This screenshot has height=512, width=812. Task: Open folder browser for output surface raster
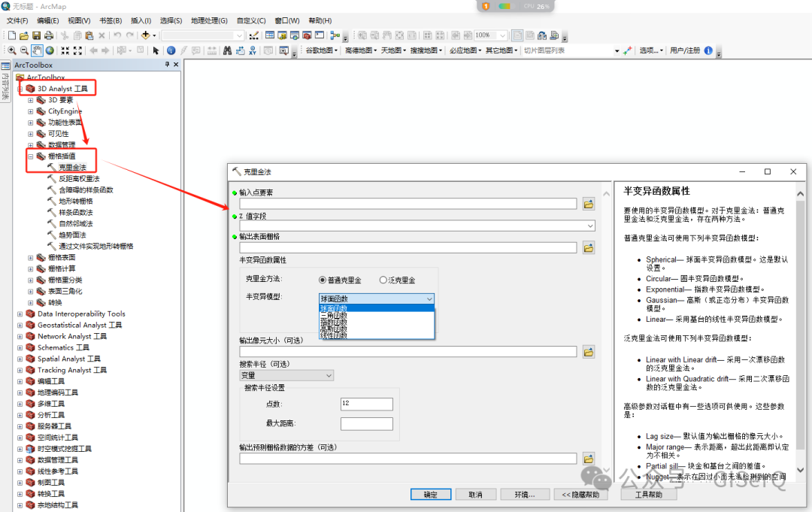tap(589, 247)
